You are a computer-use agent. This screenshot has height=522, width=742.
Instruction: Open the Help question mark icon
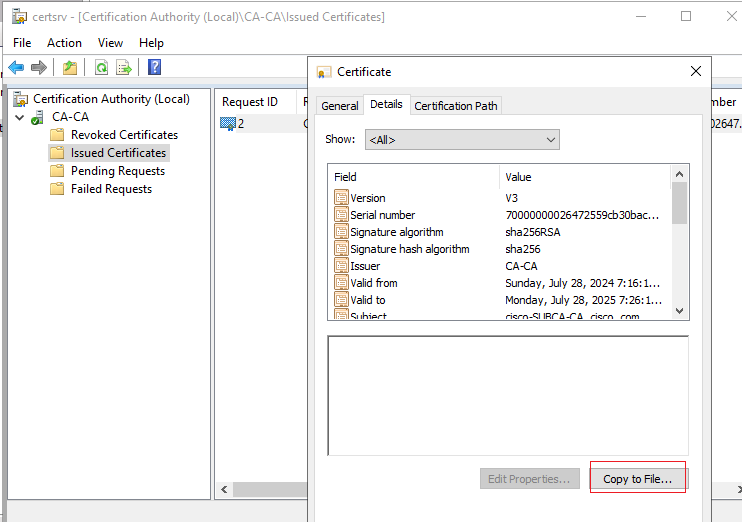coord(154,67)
